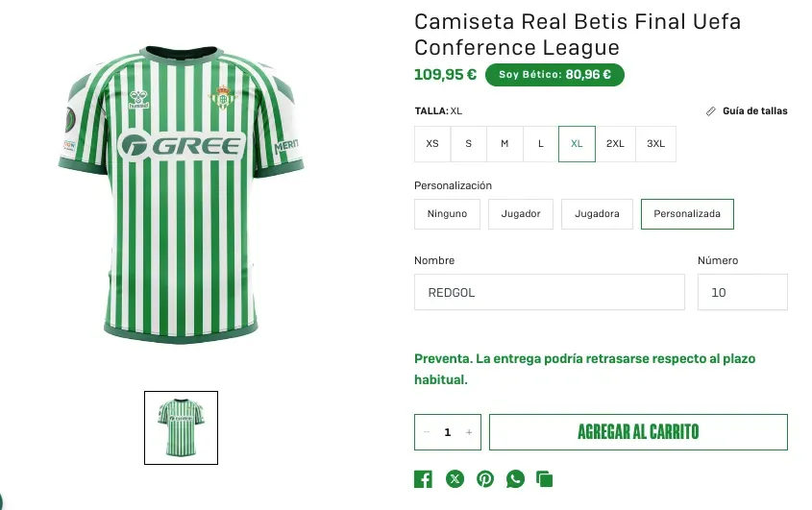Decrease quantity with minus button
This screenshot has width=812, height=510.
[427, 432]
